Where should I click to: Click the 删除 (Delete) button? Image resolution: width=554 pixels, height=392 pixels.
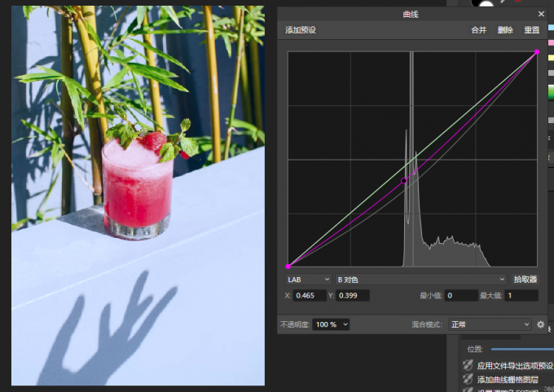[505, 30]
